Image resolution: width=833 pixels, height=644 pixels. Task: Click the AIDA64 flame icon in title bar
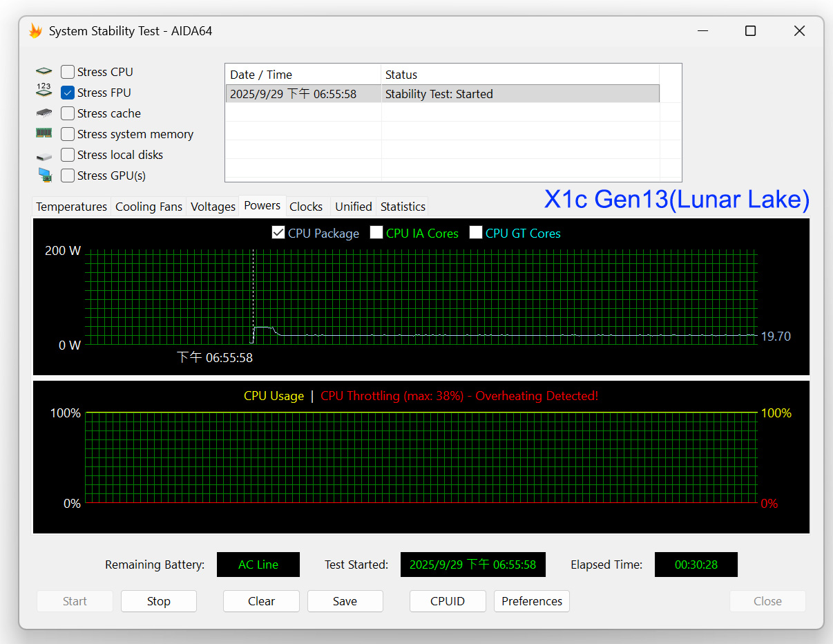[x=35, y=31]
